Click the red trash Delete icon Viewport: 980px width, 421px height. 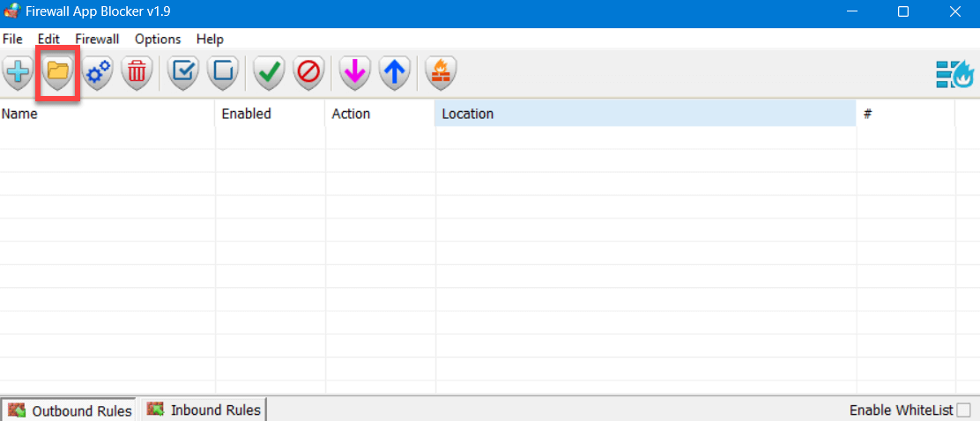137,73
